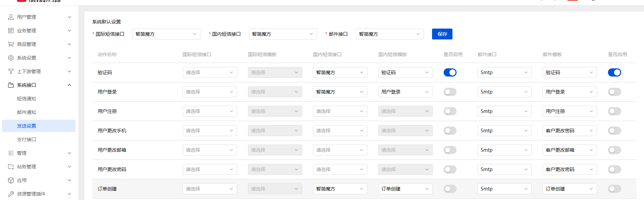This screenshot has width=644, height=200.
Task: Collapse the 系统接口 menu chevron
Action: 69,85
